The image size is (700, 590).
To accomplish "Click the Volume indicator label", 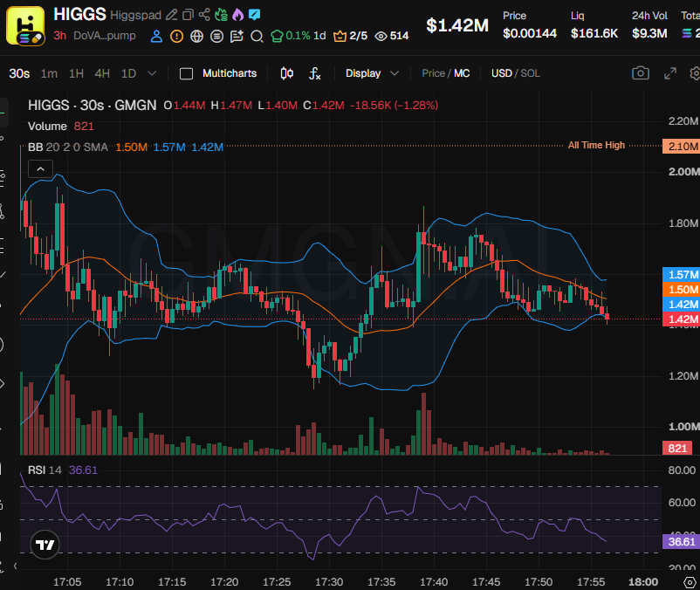I will (x=47, y=127).
